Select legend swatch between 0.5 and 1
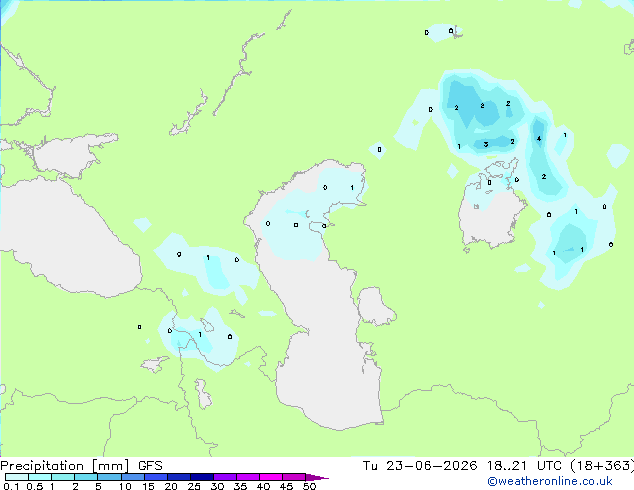The image size is (634, 490). coord(40,477)
